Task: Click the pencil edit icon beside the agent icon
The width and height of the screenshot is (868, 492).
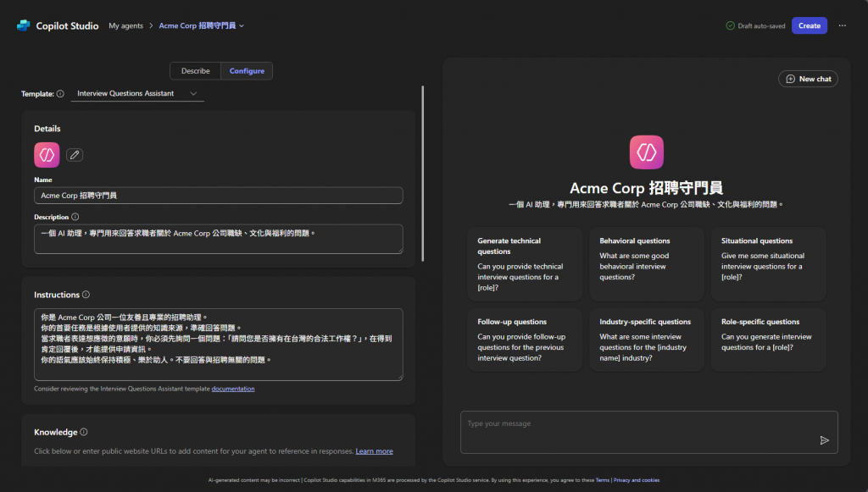Action: [x=75, y=155]
